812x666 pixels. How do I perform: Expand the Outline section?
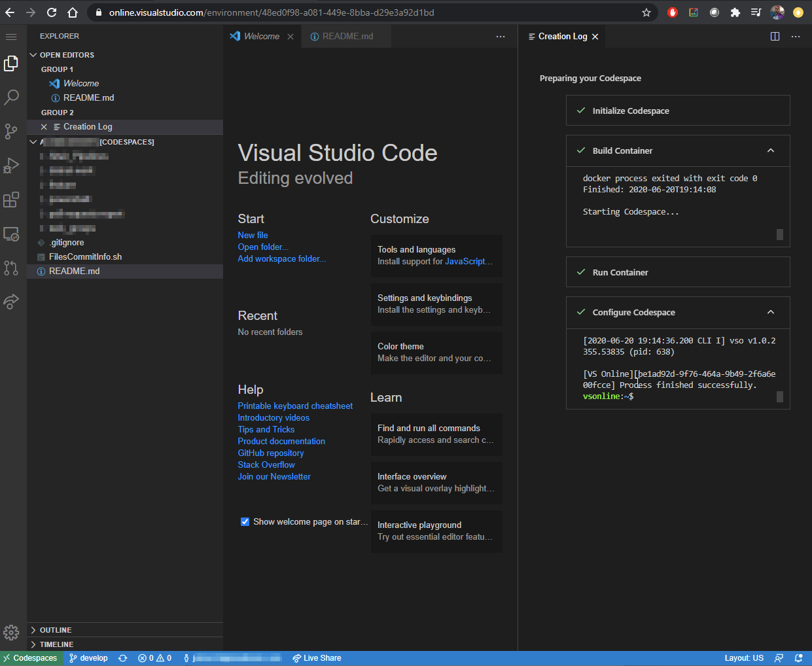click(x=125, y=630)
